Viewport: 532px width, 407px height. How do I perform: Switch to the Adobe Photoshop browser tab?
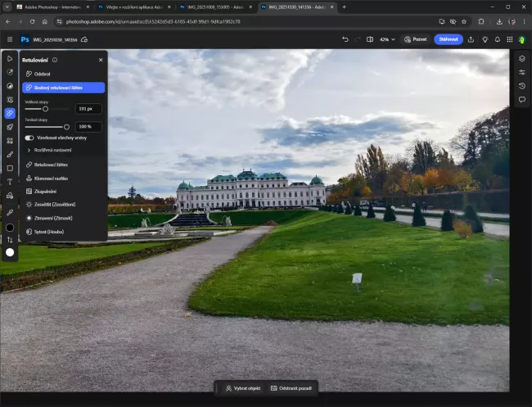point(52,7)
